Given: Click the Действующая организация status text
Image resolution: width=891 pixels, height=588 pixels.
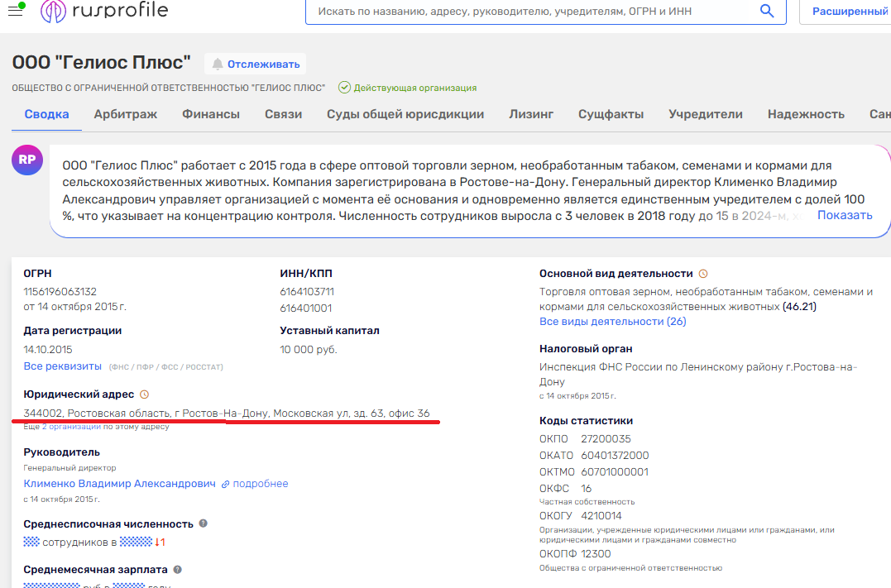Looking at the screenshot, I should pos(415,88).
